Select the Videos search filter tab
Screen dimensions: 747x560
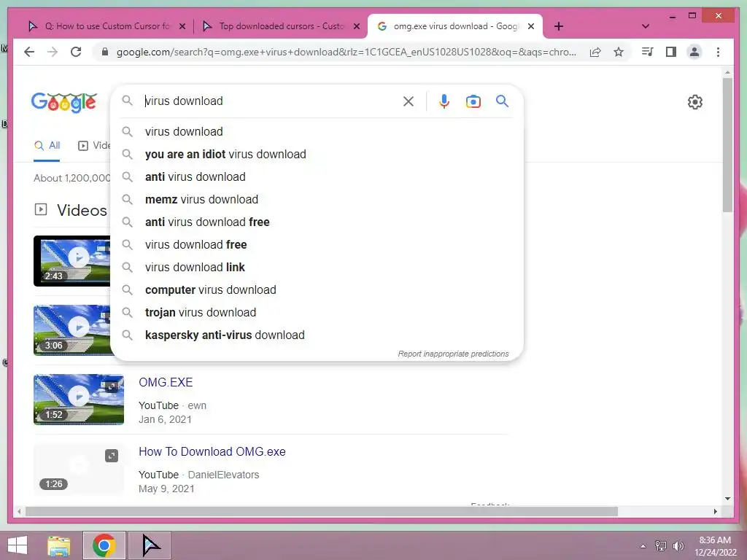pos(94,146)
